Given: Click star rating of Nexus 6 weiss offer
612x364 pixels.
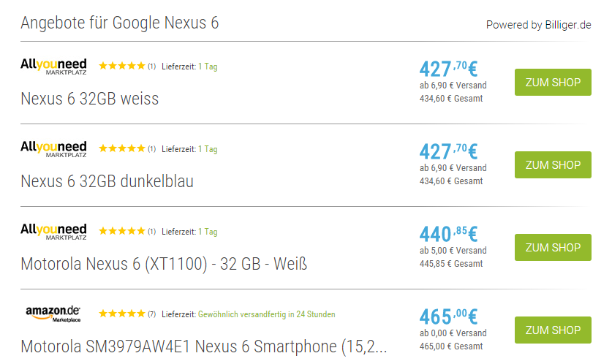Looking at the screenshot, I should click(x=122, y=67).
